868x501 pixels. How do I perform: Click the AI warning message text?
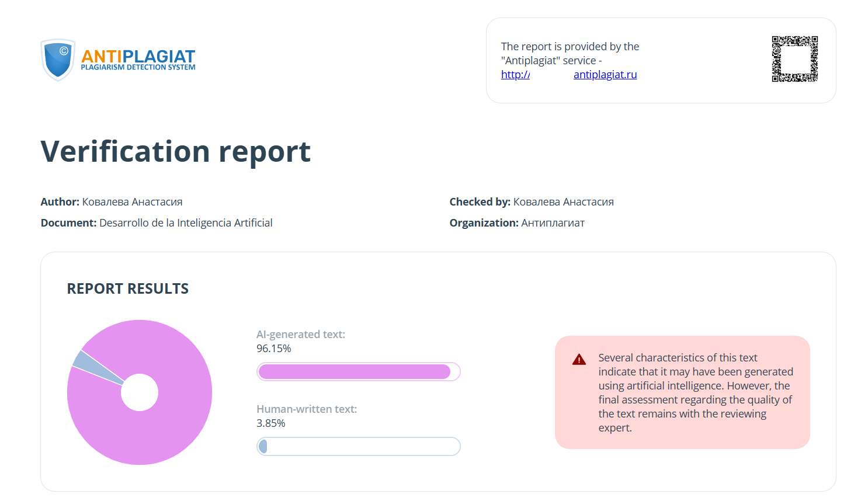click(x=694, y=392)
